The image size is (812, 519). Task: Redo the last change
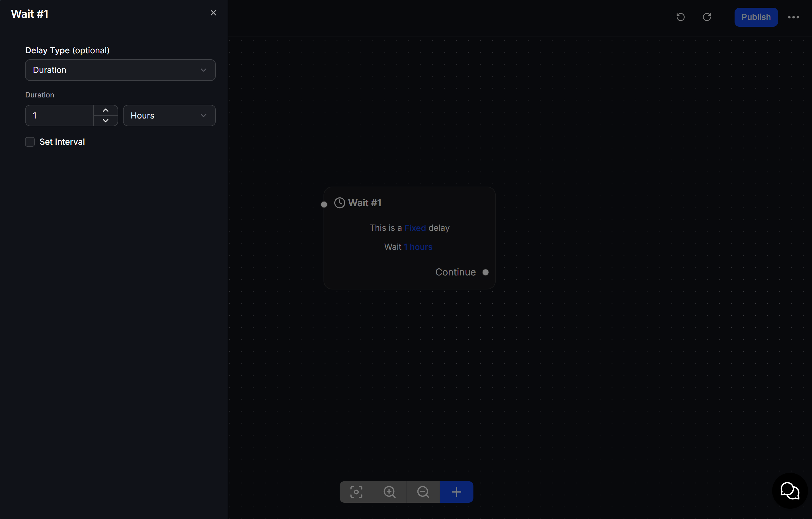(707, 17)
